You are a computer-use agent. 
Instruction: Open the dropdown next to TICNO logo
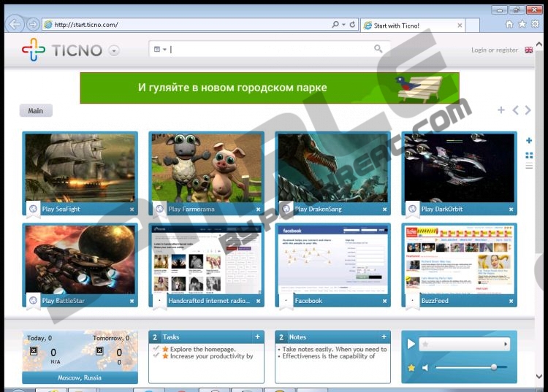click(114, 51)
